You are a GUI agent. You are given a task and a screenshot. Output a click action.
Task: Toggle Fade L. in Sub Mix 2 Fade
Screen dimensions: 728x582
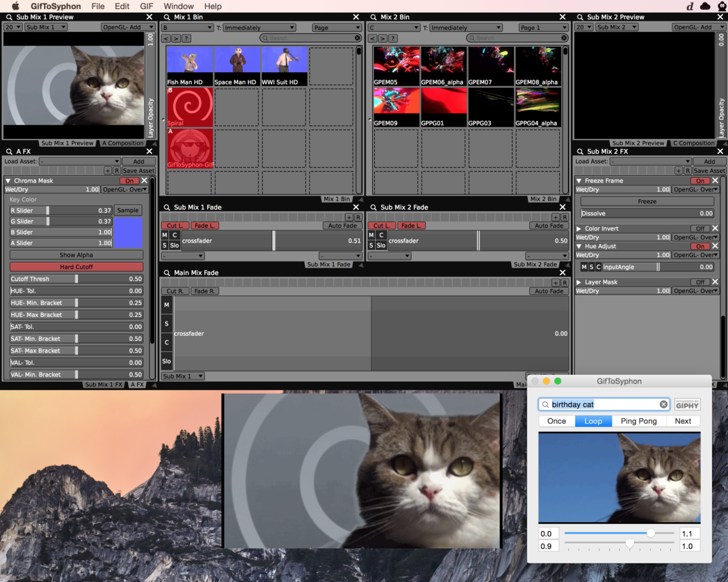411,226
